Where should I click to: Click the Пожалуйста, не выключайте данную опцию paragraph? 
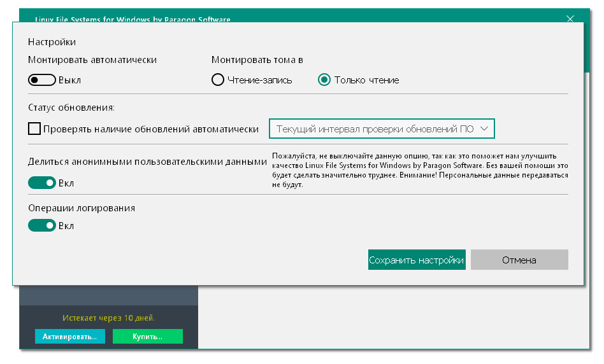coord(420,170)
